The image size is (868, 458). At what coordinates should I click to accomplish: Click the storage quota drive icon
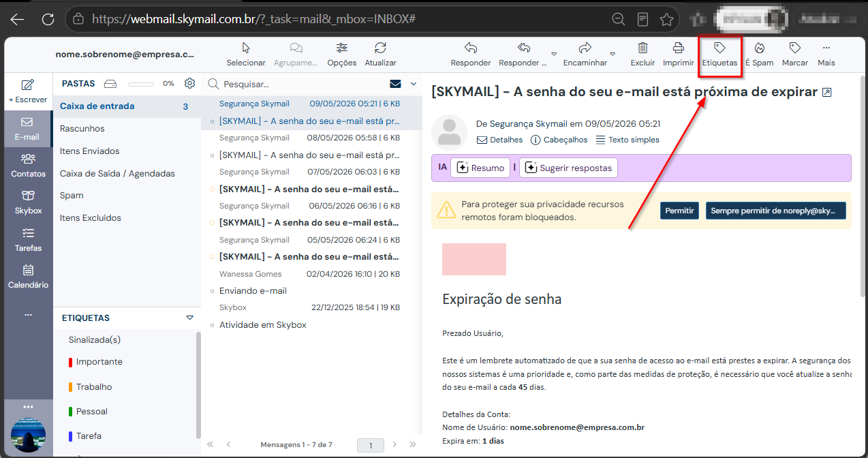[110, 84]
